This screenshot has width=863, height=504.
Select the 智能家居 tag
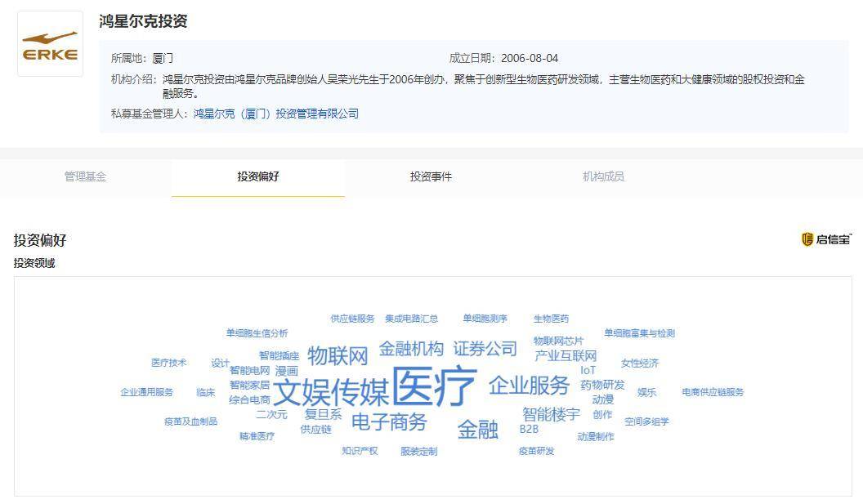[x=250, y=385]
